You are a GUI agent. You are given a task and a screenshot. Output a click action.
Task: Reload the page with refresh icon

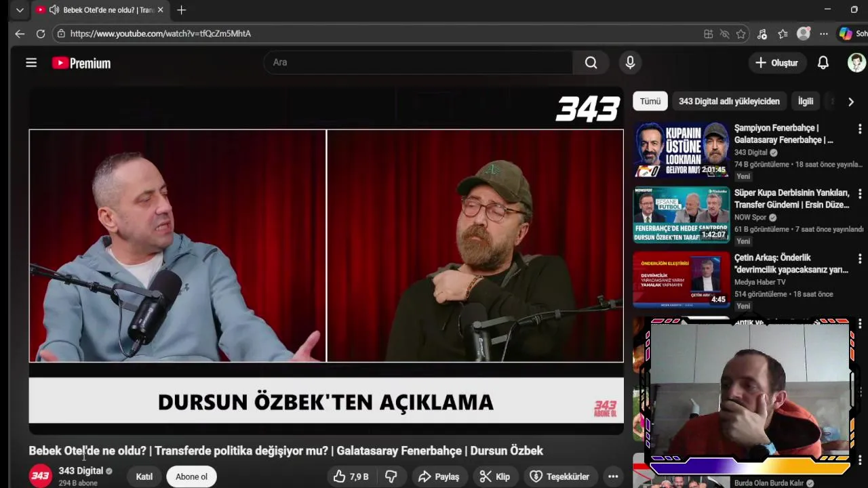tap(41, 33)
